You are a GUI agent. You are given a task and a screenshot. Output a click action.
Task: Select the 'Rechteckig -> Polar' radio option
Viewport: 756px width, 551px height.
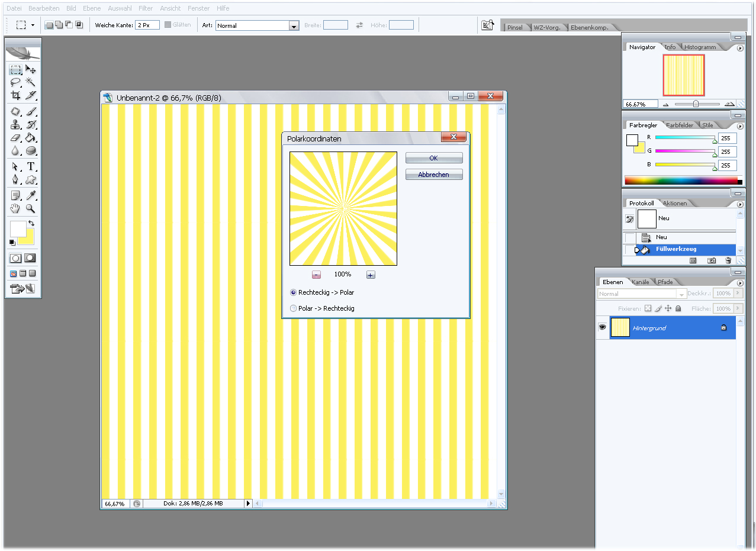pyautogui.click(x=294, y=292)
